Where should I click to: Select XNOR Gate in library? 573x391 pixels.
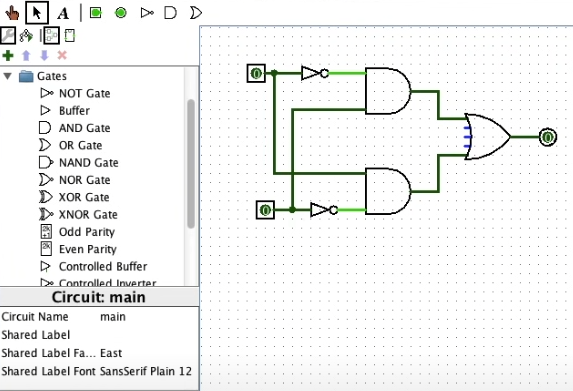coord(78,214)
